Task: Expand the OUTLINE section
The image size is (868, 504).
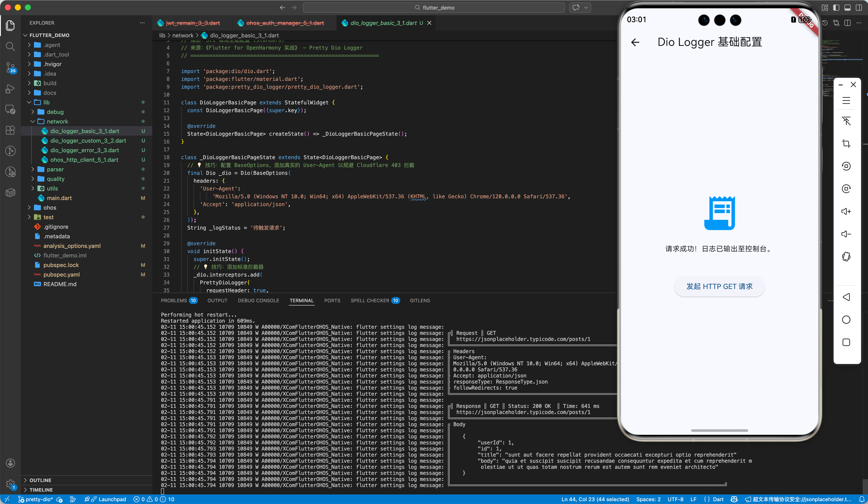Action: click(40, 480)
